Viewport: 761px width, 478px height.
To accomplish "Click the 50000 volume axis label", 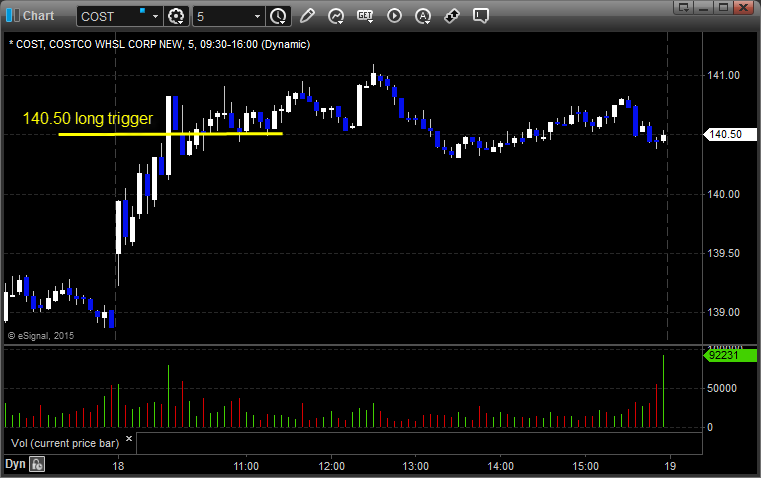I will (722, 388).
